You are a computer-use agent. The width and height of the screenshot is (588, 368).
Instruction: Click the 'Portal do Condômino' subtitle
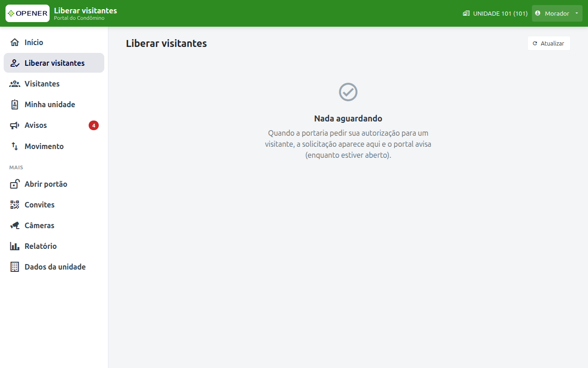[x=79, y=18]
